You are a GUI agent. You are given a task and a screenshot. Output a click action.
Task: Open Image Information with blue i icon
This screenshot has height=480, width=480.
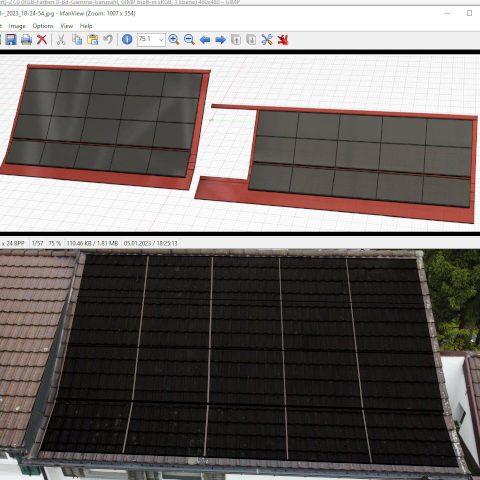click(127, 40)
